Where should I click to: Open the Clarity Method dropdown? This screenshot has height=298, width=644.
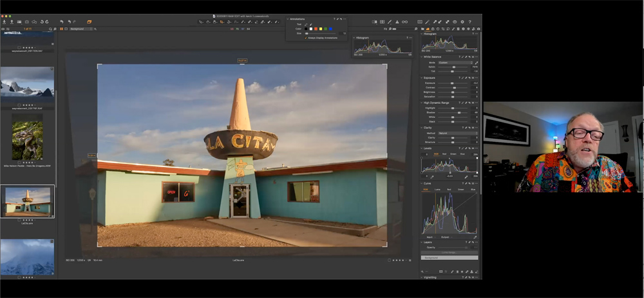457,133
